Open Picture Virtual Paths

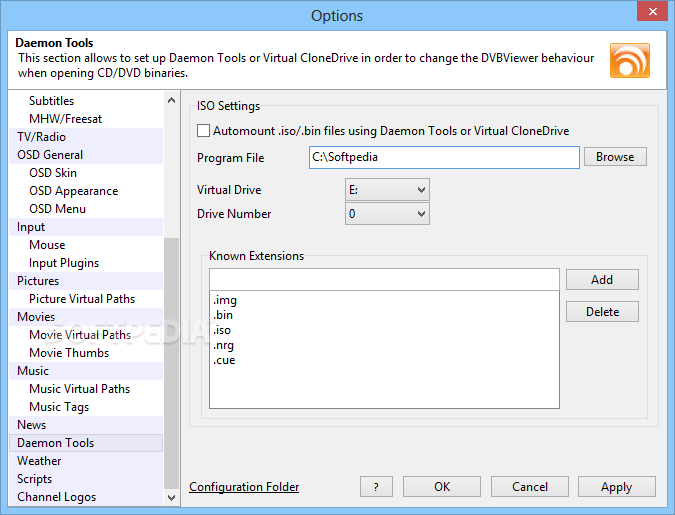[x=82, y=299]
